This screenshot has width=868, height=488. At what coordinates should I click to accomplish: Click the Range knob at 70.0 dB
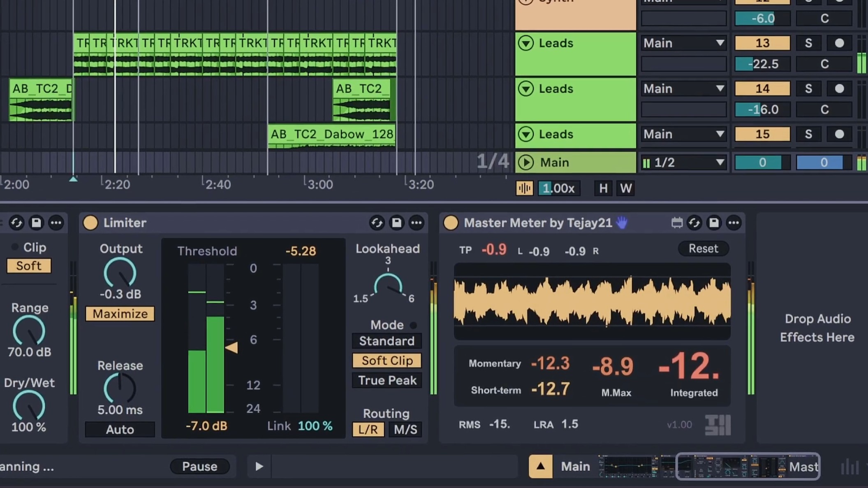(29, 331)
